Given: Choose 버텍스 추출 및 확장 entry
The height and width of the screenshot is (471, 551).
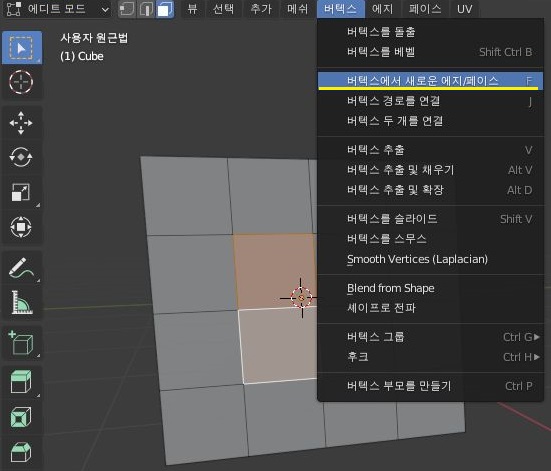Looking at the screenshot, I should tap(430, 190).
